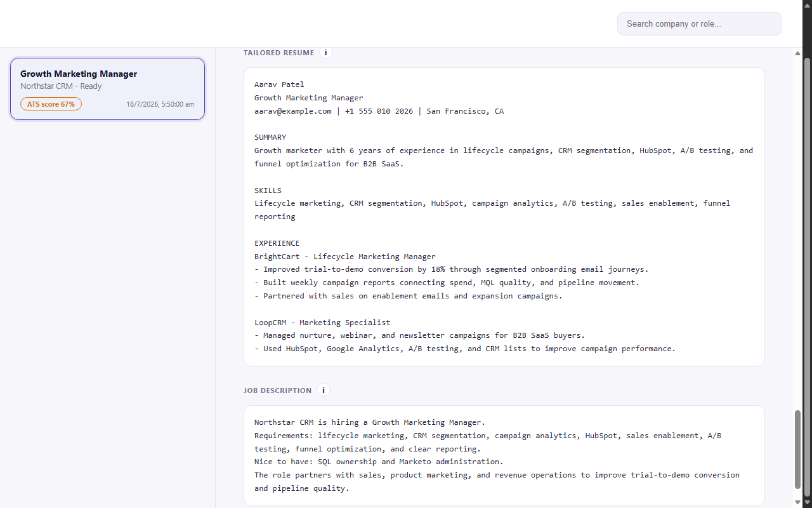This screenshot has width=812, height=508.
Task: Click the SKILLS section header
Action: 268,190
